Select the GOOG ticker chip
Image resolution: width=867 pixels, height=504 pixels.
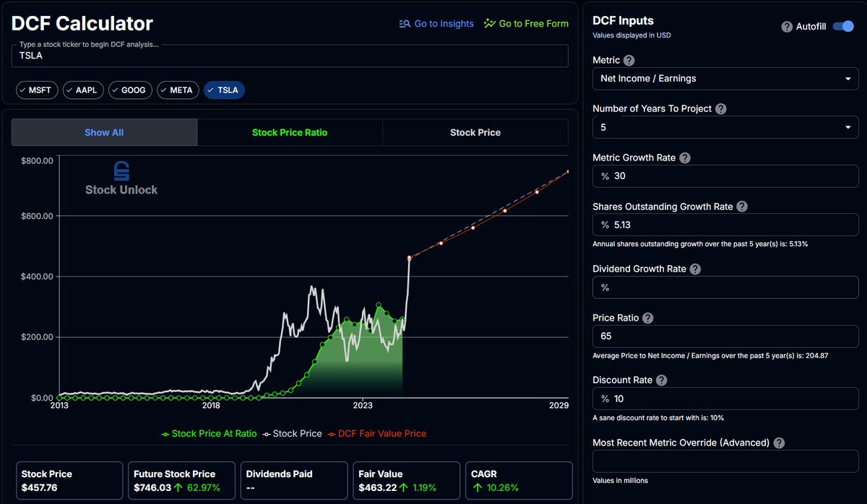130,90
